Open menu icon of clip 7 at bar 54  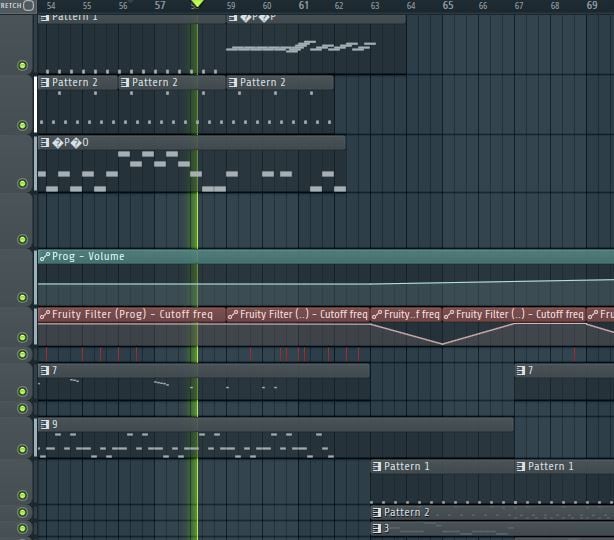pyautogui.click(x=45, y=370)
